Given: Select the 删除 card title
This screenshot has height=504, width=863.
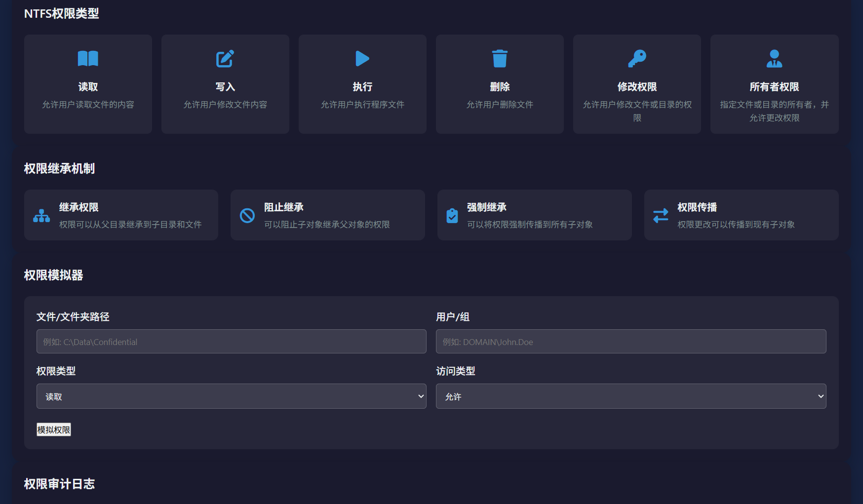Looking at the screenshot, I should [x=500, y=87].
